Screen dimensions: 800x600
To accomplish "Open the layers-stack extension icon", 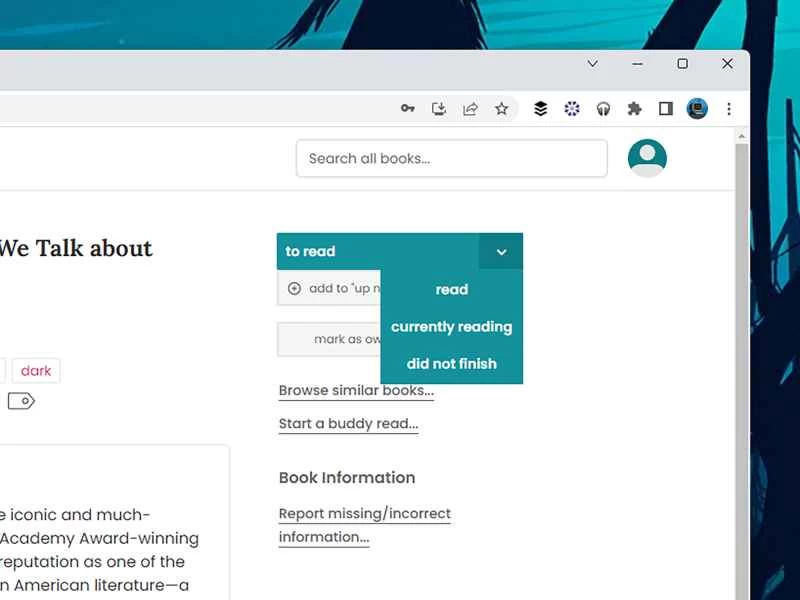I will pyautogui.click(x=540, y=108).
